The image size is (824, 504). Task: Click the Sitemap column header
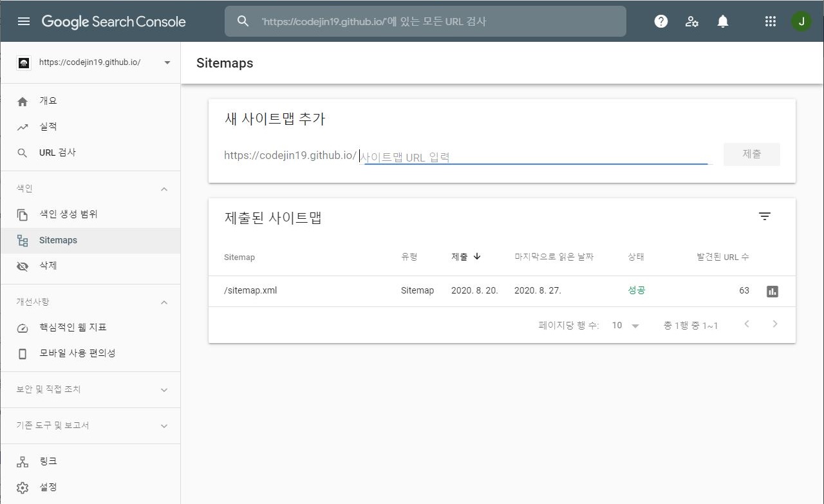click(x=239, y=257)
